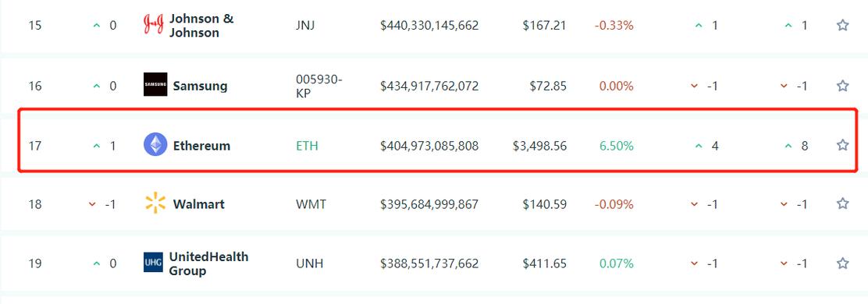Star Johnson & Johnson as favorite

(842, 26)
